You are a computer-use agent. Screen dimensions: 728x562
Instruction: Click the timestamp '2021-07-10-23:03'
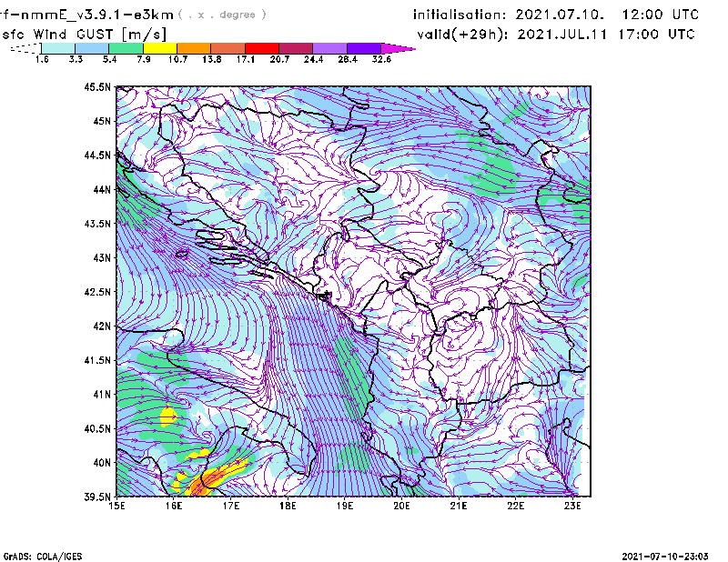pos(665,557)
